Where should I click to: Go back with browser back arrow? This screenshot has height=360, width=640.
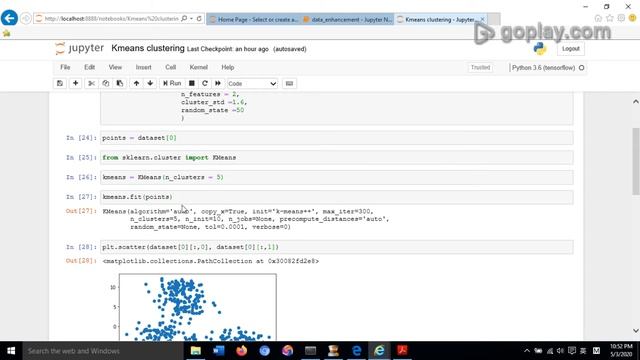tap(9, 18)
